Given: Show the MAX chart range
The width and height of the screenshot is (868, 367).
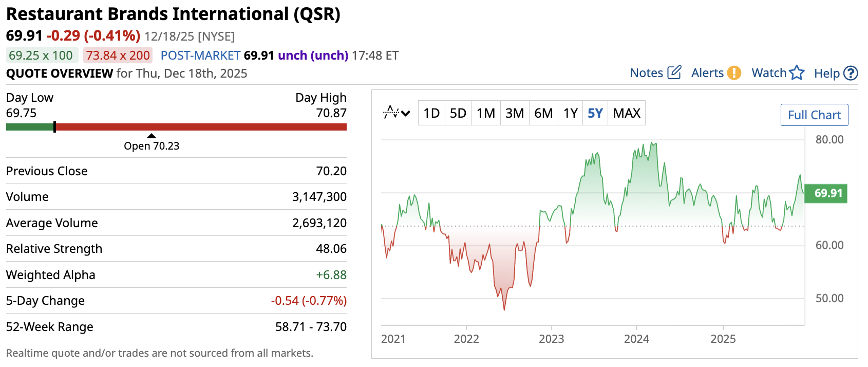Looking at the screenshot, I should (x=627, y=113).
